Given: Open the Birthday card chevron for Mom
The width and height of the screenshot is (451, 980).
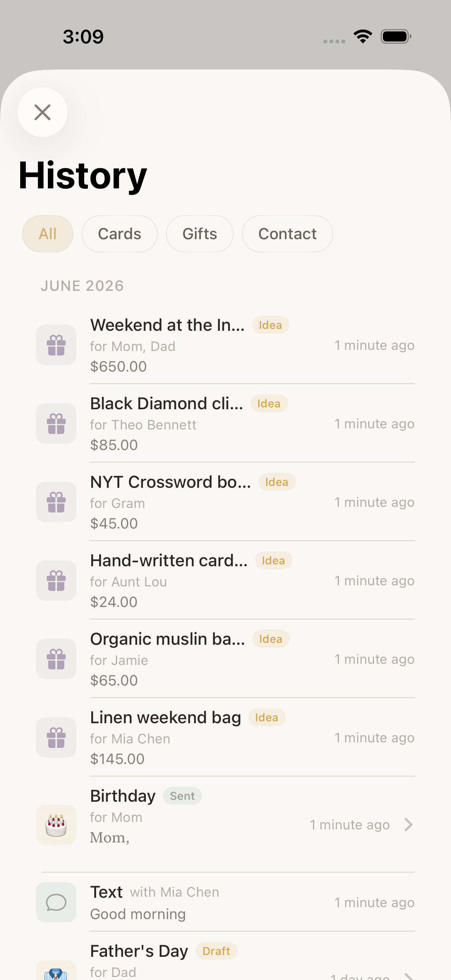Looking at the screenshot, I should point(408,825).
